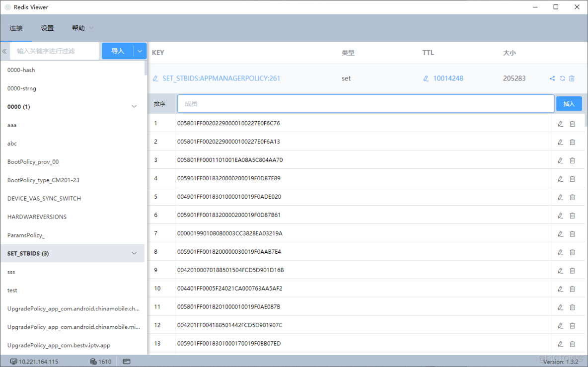Viewport: 588px width, 367px height.
Task: Click the 导入 button
Action: (x=118, y=51)
